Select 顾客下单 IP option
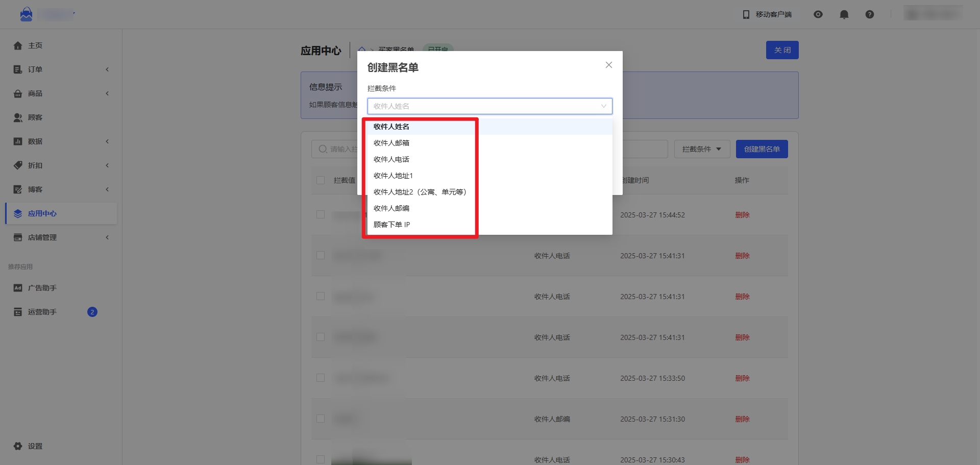This screenshot has width=980, height=465. (x=490, y=225)
